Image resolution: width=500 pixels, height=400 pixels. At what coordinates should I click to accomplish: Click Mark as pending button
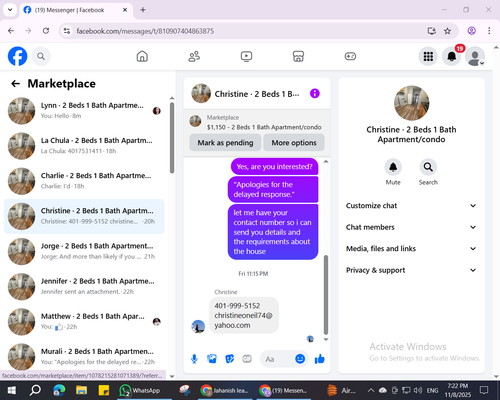tap(225, 143)
